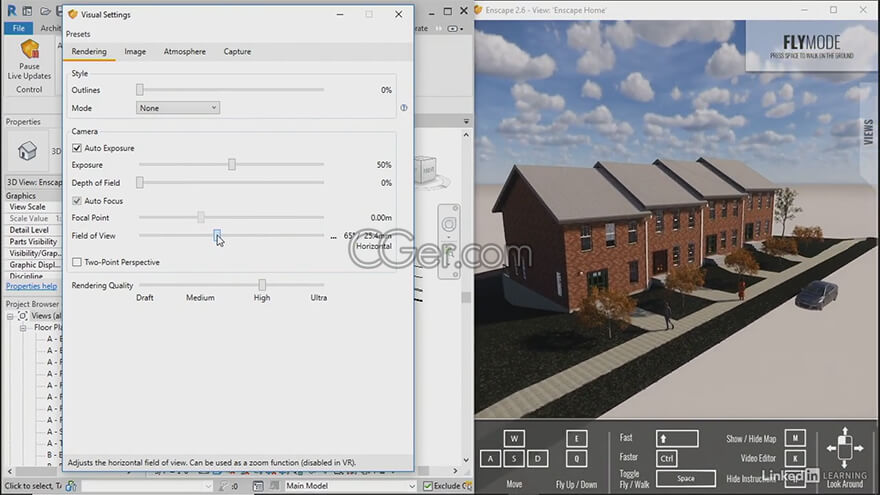The height and width of the screenshot is (495, 880).
Task: Click the Exposure slider handle
Action: click(232, 164)
